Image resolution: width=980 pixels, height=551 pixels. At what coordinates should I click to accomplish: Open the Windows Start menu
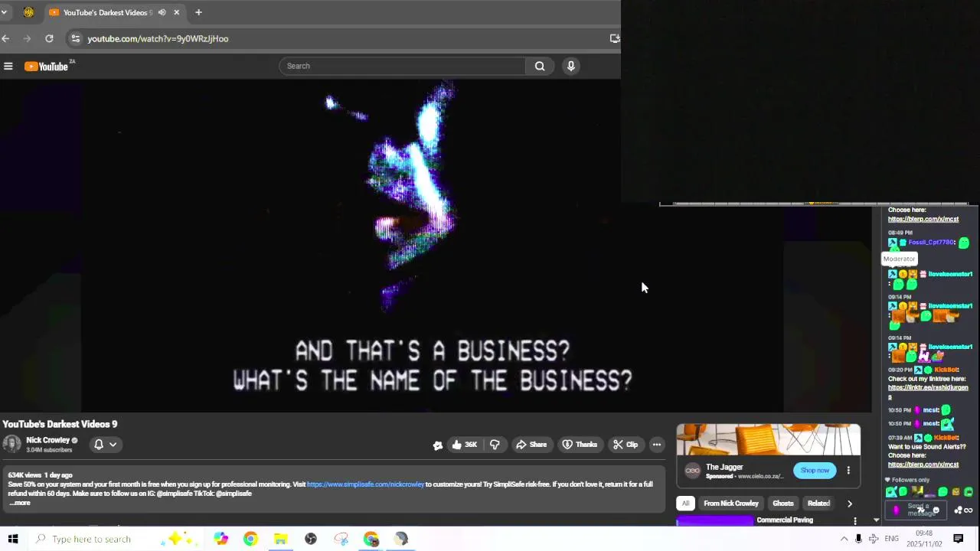pyautogui.click(x=12, y=539)
